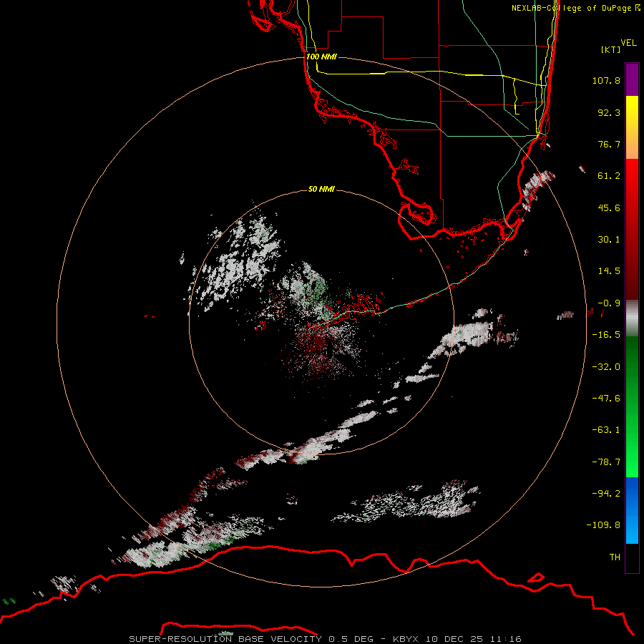Click the 100 NMI range ring label
This screenshot has width=644, height=644.
point(321,57)
